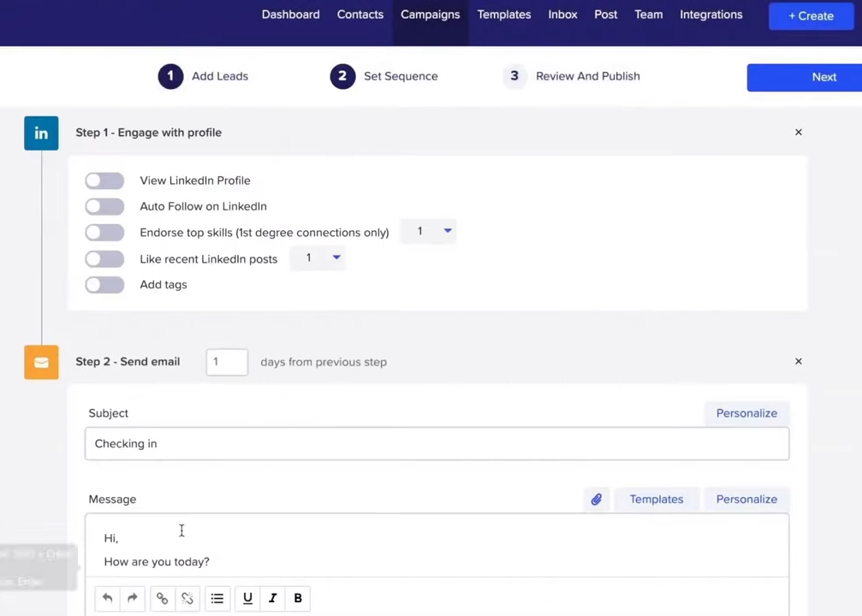Remove Step 2 Send email using X
Screen dimensions: 862x616
pos(799,362)
